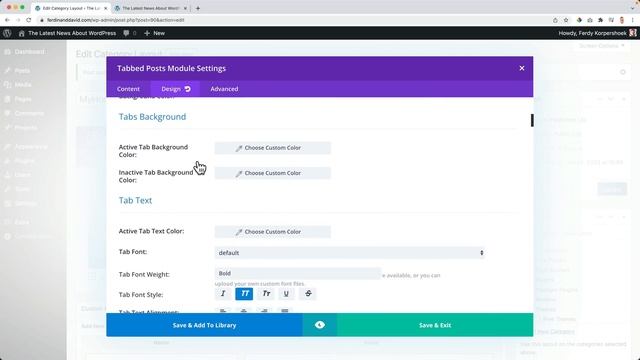Open the browser three-dot menu
This screenshot has height=360, width=640.
(633, 20)
